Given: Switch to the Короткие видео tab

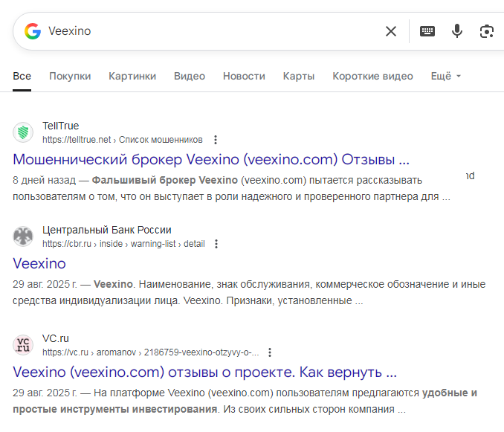Looking at the screenshot, I should (x=373, y=76).
